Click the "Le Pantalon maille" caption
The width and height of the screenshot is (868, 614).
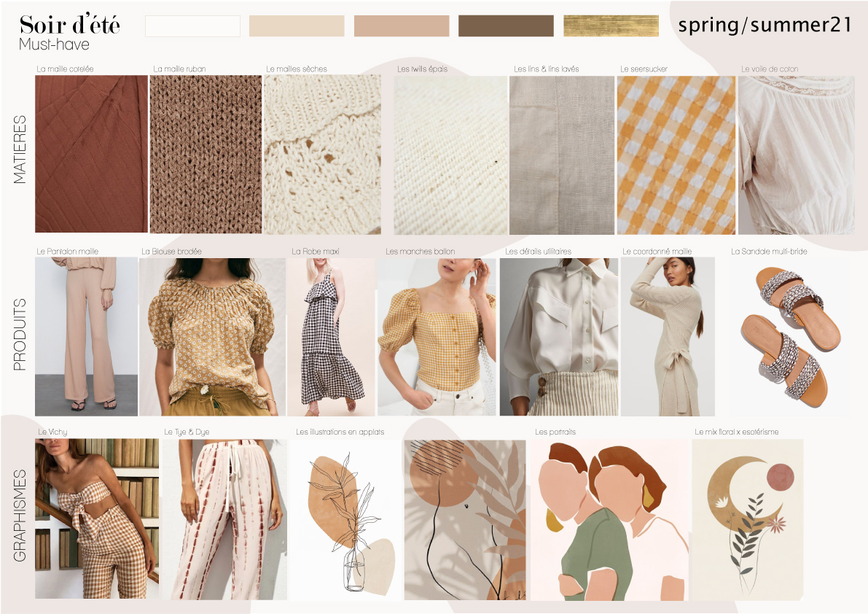click(68, 252)
